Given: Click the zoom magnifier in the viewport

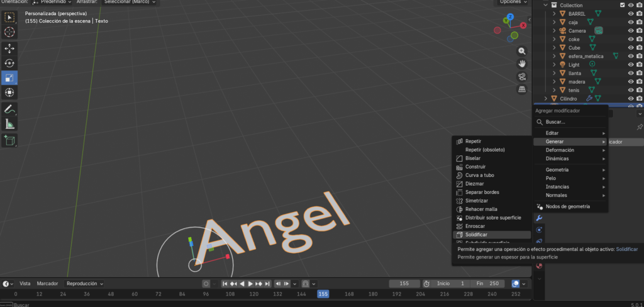Looking at the screenshot, I should [522, 51].
